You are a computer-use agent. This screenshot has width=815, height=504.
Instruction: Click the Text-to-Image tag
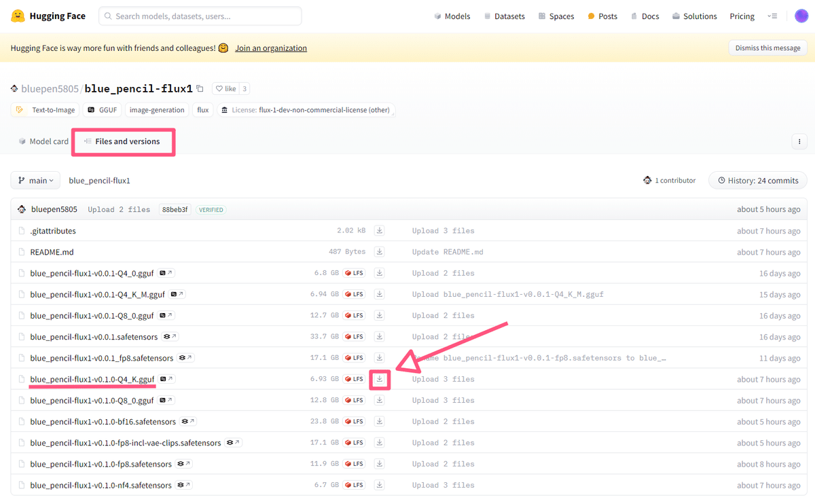point(46,110)
